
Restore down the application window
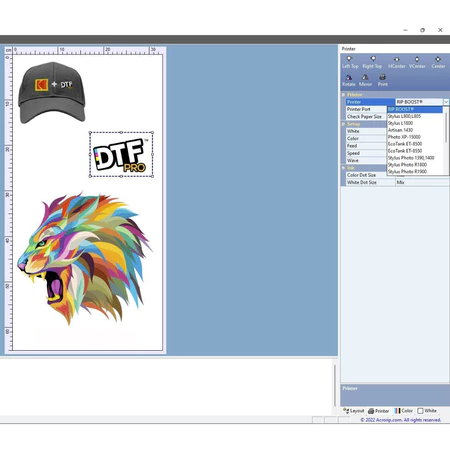pos(422,30)
